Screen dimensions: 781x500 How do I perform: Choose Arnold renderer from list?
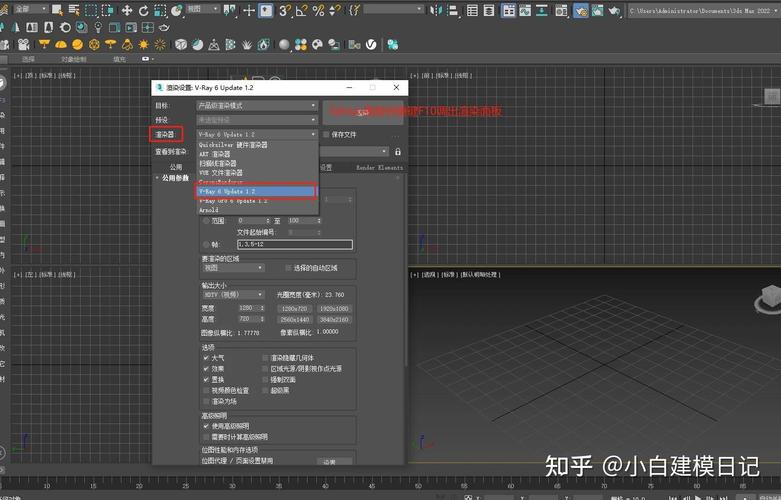257,210
